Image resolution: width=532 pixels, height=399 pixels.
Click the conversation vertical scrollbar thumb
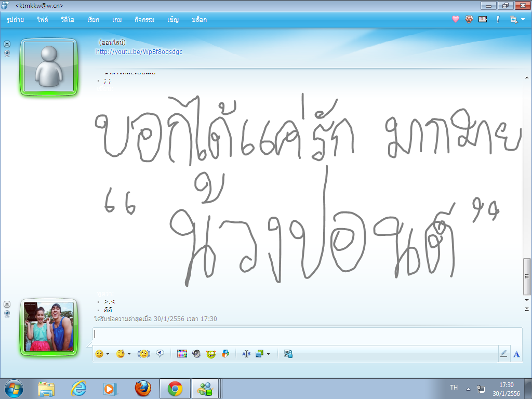(x=527, y=276)
